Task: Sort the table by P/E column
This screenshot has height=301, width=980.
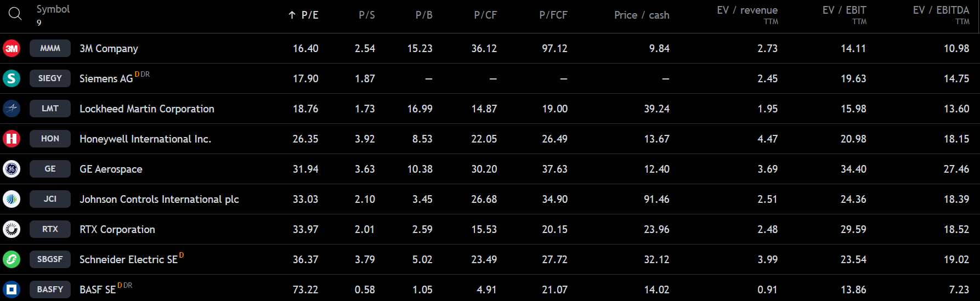Action: [x=309, y=15]
